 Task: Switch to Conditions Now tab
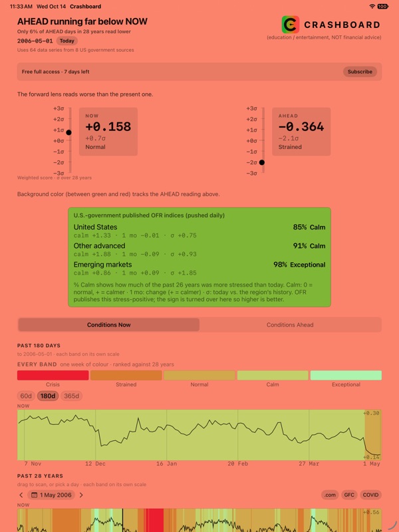tap(109, 325)
